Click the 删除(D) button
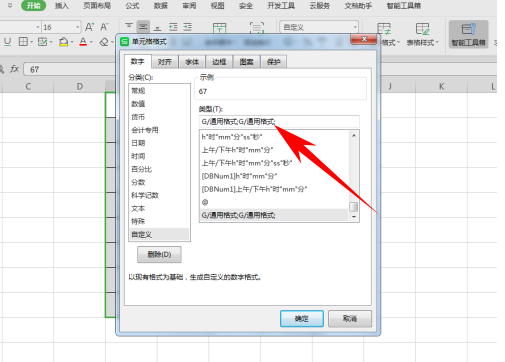 click(159, 255)
